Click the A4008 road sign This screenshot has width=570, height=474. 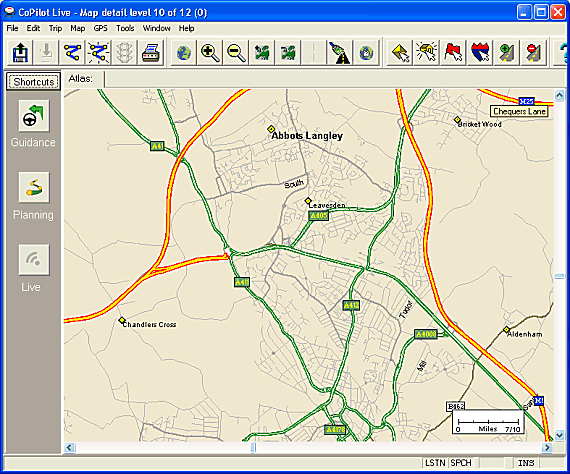click(426, 334)
